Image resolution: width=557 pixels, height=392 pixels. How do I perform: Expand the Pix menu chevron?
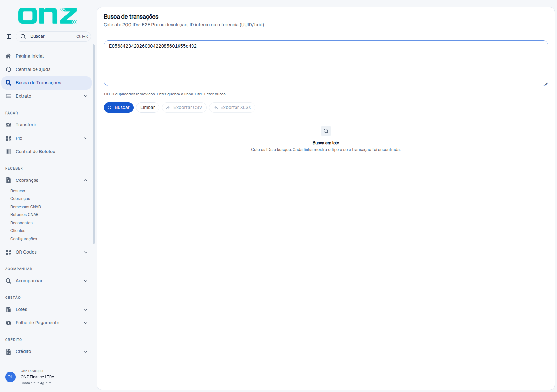pos(86,138)
